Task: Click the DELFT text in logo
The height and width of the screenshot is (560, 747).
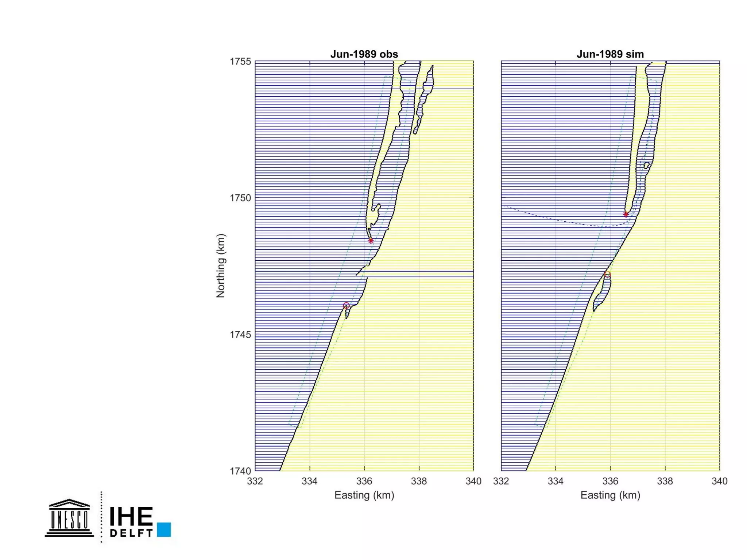Action: [131, 533]
